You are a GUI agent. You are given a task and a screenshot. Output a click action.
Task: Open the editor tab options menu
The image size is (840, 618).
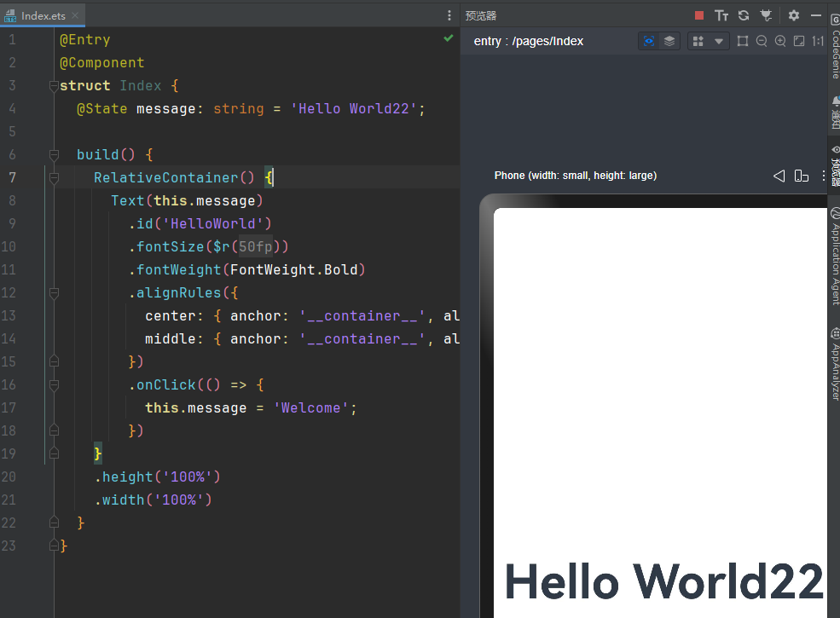point(449,15)
